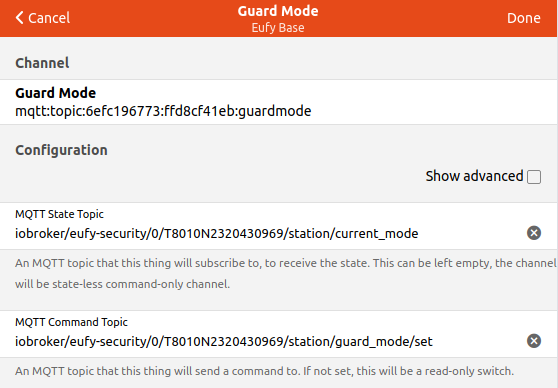Image resolution: width=558 pixels, height=388 pixels.
Task: Click the channel UID mqtt:topic guardmode text
Action: (163, 111)
